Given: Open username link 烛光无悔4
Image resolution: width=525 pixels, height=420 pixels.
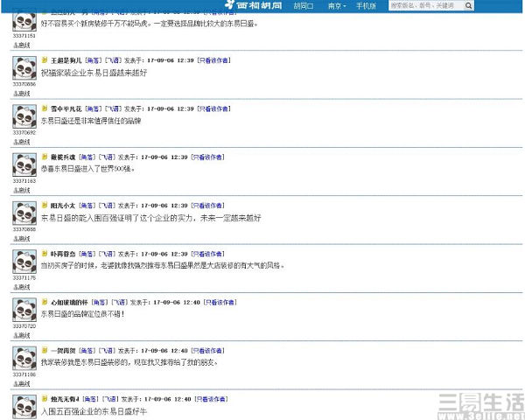Looking at the screenshot, I should click(x=65, y=399).
